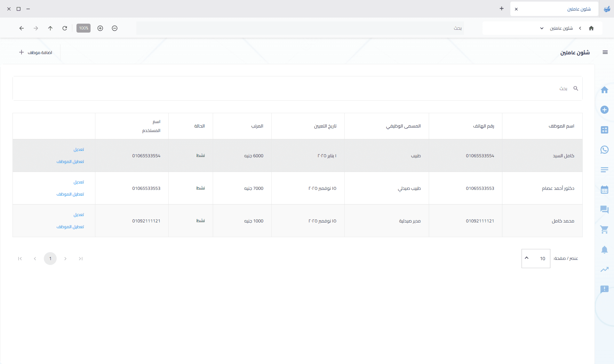
Task: Click the zoom in plus icon
Action: pos(100,28)
